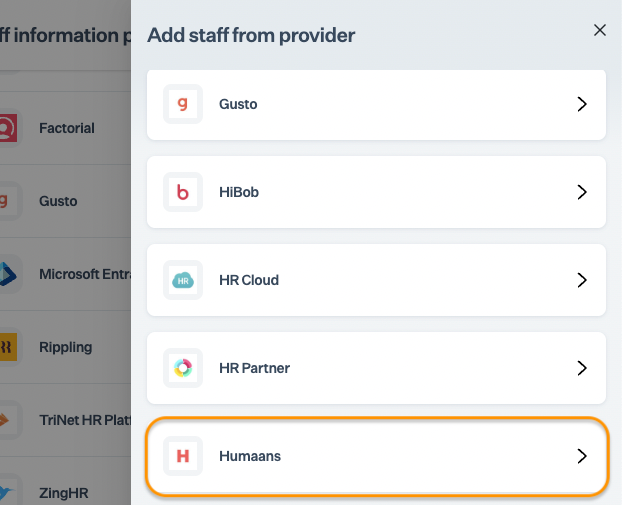Close the Add staff from provider panel
This screenshot has height=505, width=622.
coord(599,30)
